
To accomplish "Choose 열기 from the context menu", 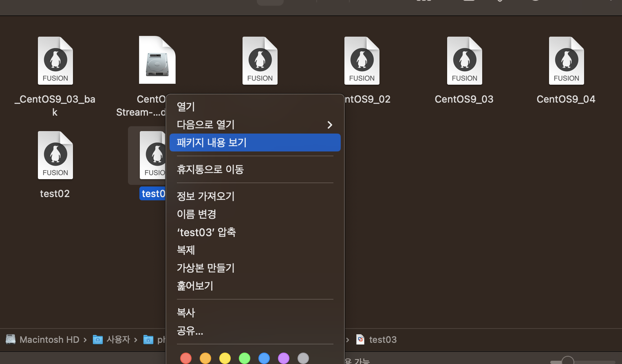I will coord(255,107).
